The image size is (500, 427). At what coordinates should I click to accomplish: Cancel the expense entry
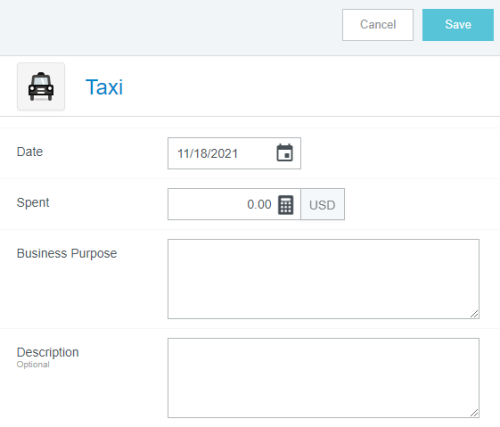(378, 25)
